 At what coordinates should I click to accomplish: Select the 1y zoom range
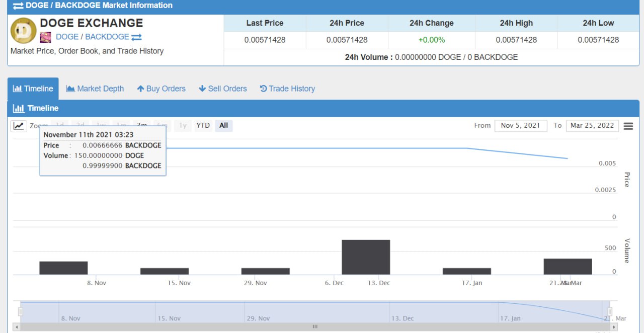183,126
